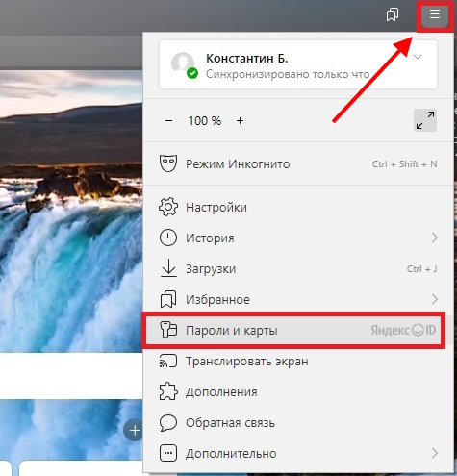Open the hamburger main menu button
The image size is (457, 476).
(435, 14)
